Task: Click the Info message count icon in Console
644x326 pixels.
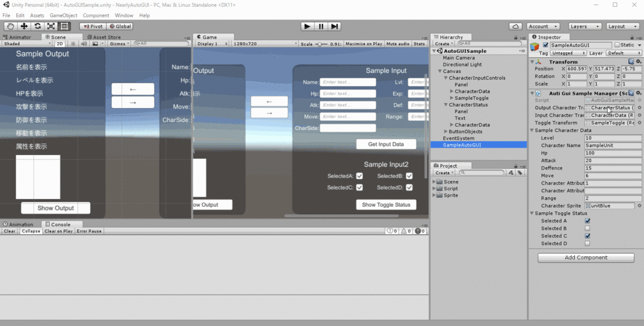Action: pyautogui.click(x=392, y=231)
